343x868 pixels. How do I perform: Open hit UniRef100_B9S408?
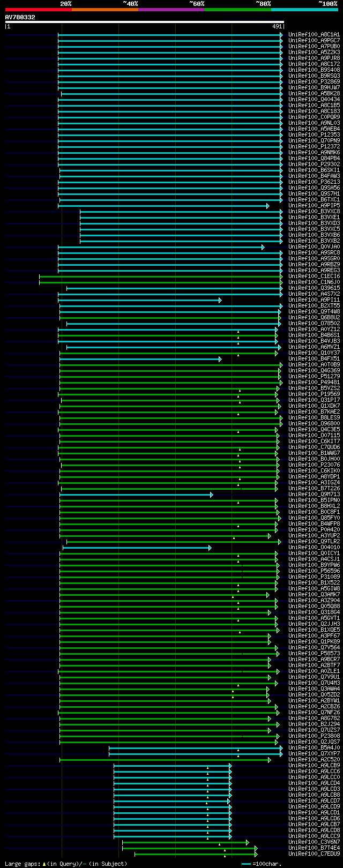point(314,70)
